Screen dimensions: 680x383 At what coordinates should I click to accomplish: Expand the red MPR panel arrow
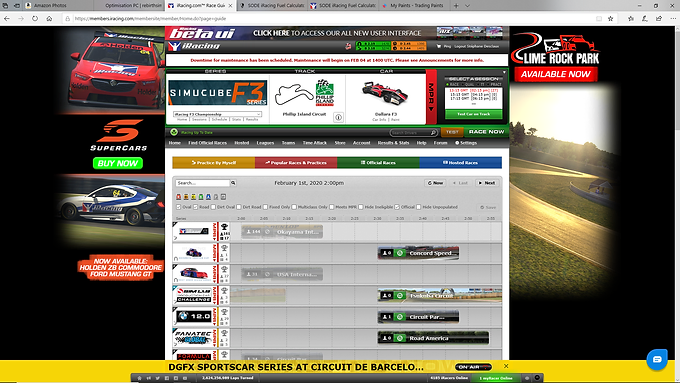tap(431, 97)
